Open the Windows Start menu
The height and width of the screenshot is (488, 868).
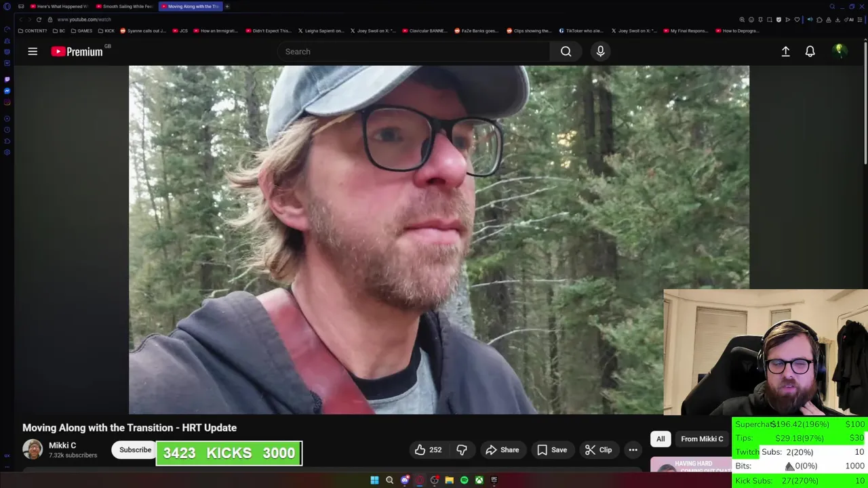click(x=374, y=480)
